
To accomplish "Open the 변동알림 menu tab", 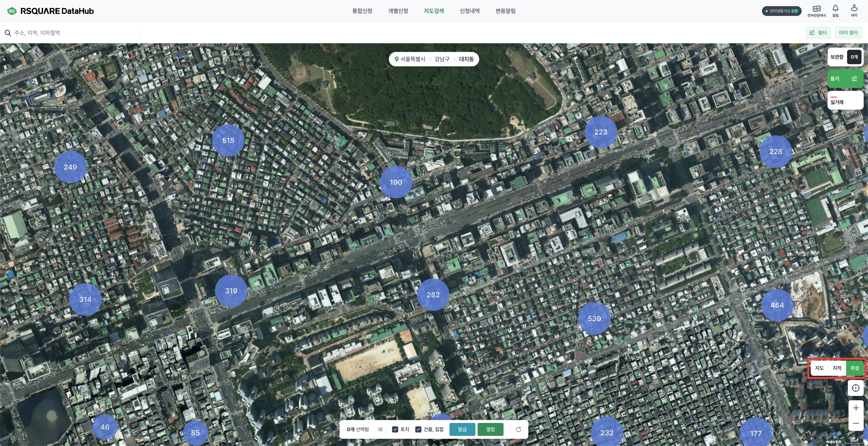I will pos(505,11).
